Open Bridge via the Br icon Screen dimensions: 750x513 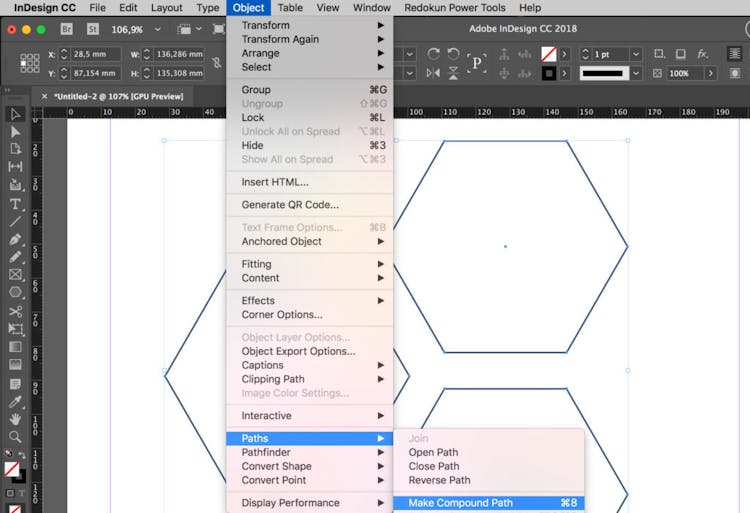(x=67, y=30)
